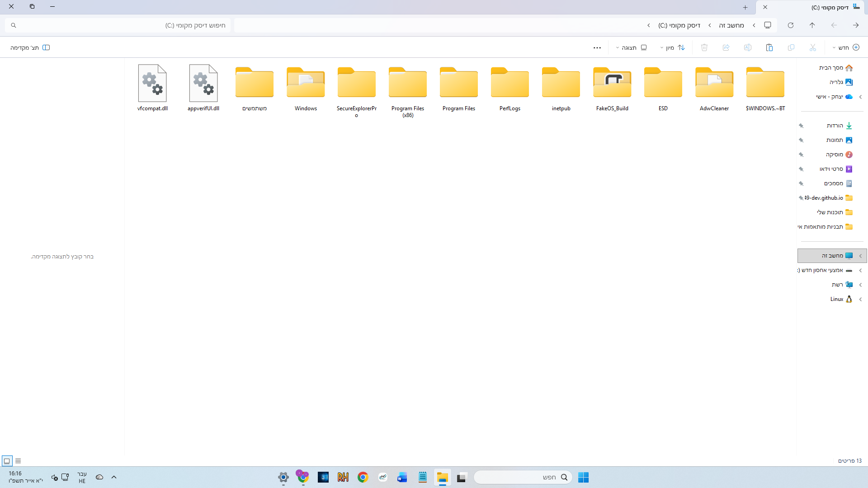Select Downloads (הורדות) in sidebar

(835, 126)
